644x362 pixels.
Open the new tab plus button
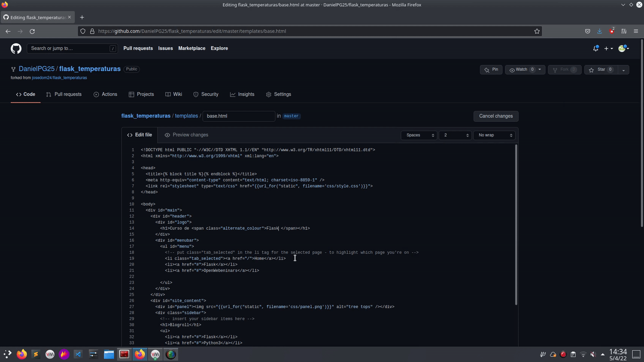pos(82,18)
